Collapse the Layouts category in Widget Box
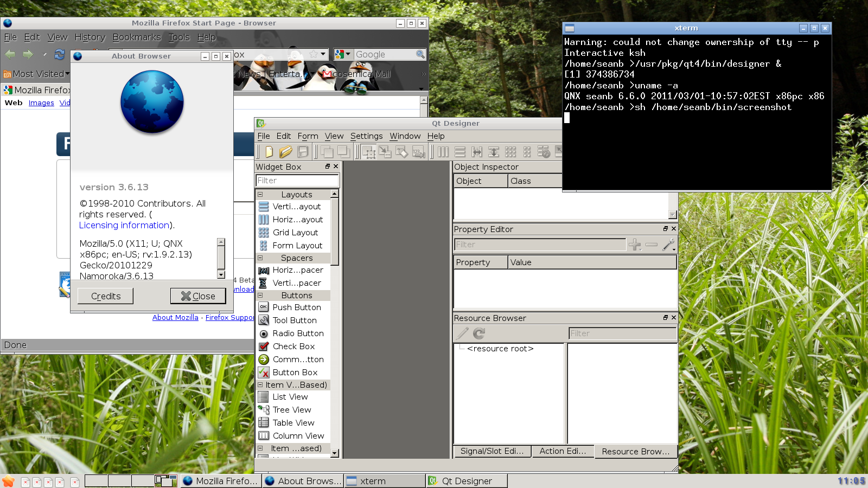868x488 pixels. pos(260,194)
